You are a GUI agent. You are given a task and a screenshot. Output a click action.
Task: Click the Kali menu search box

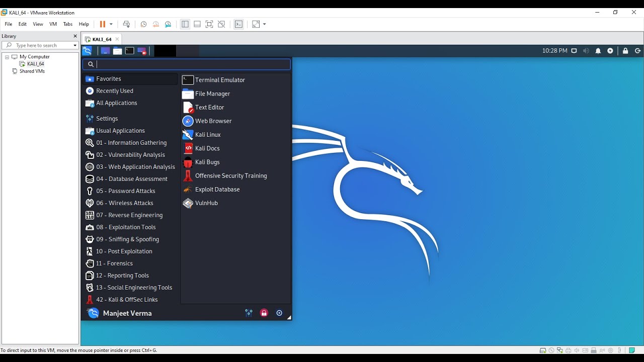tap(187, 64)
